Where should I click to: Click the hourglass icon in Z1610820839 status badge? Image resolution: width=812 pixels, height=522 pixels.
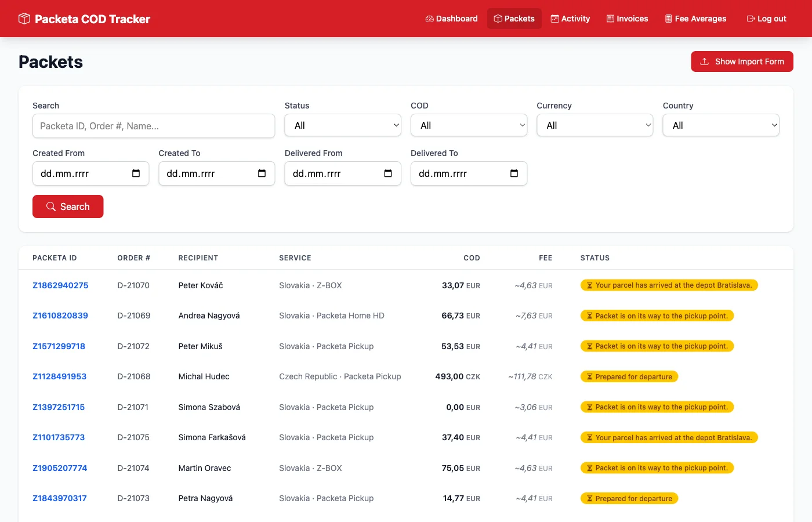point(590,316)
